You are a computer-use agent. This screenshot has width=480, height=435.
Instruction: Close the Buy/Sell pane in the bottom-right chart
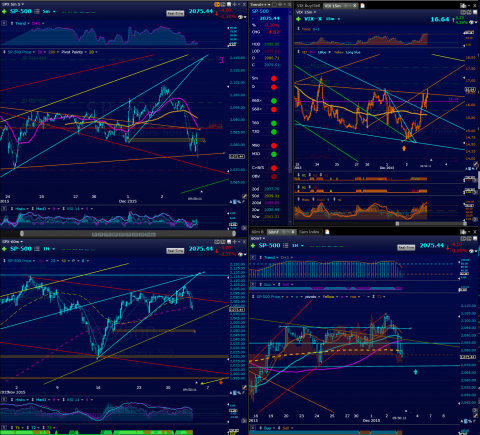pos(253,284)
